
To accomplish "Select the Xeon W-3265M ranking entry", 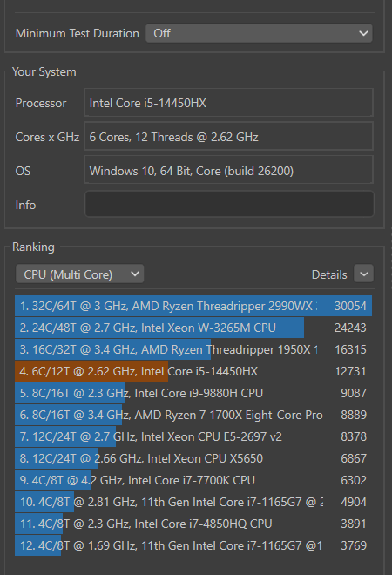I will point(193,328).
